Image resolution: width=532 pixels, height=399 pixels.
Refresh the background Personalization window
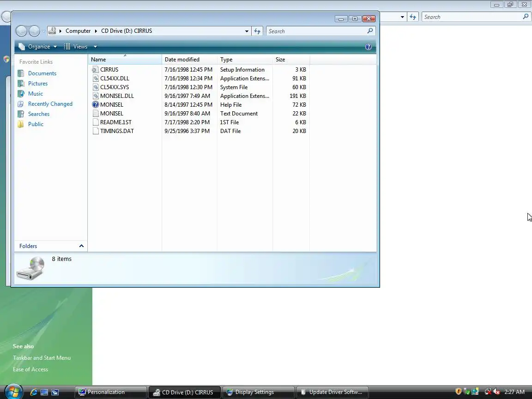412,17
